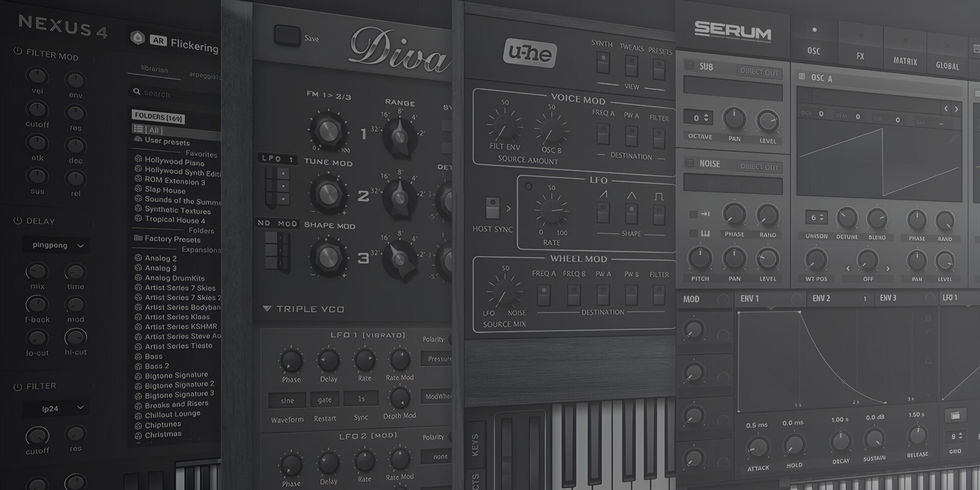
Task: Click the Nexus hexagon logo beside the AR badge
Action: (137, 38)
